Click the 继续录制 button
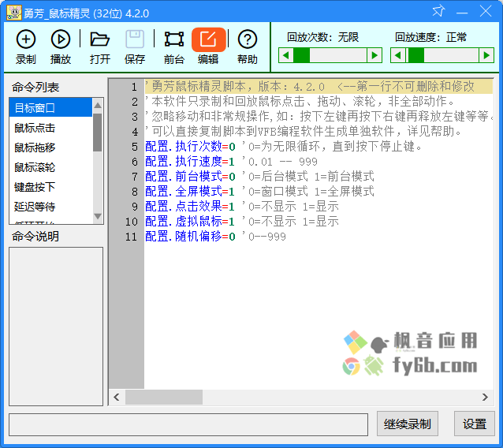The height and width of the screenshot is (448, 503). click(x=407, y=424)
